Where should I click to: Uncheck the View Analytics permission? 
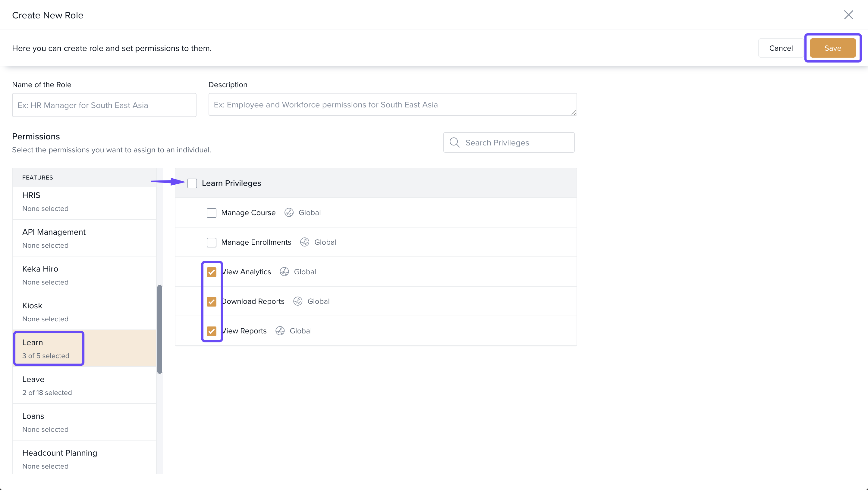(x=211, y=272)
